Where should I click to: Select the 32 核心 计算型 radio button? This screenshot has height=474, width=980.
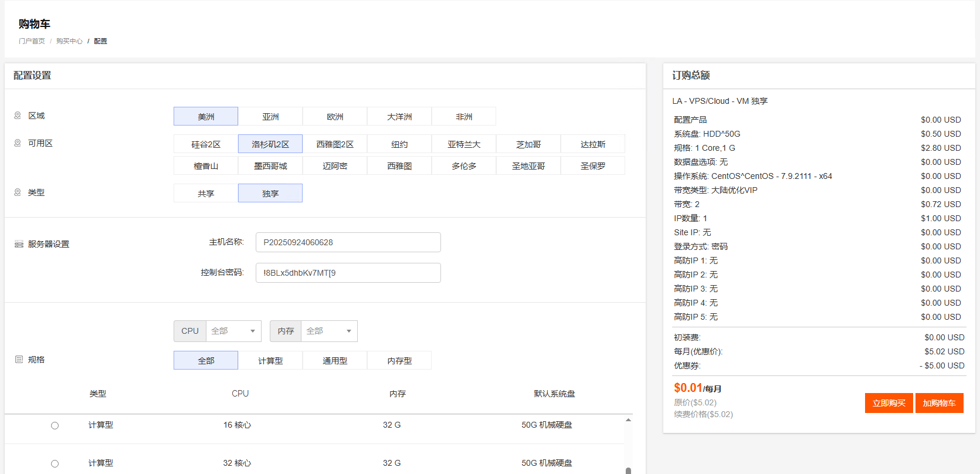click(55, 463)
